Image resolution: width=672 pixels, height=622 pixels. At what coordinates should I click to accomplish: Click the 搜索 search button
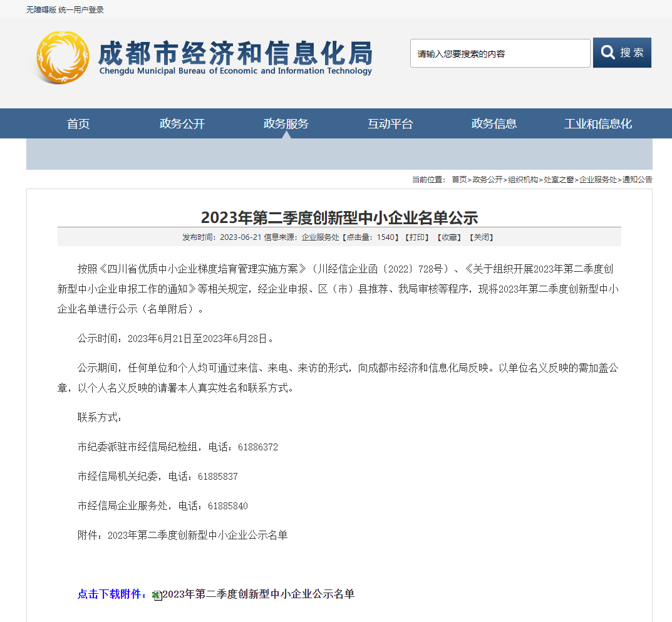pyautogui.click(x=622, y=53)
